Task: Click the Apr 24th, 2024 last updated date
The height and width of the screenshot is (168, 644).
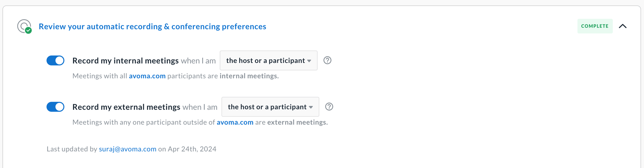Action: (192, 149)
